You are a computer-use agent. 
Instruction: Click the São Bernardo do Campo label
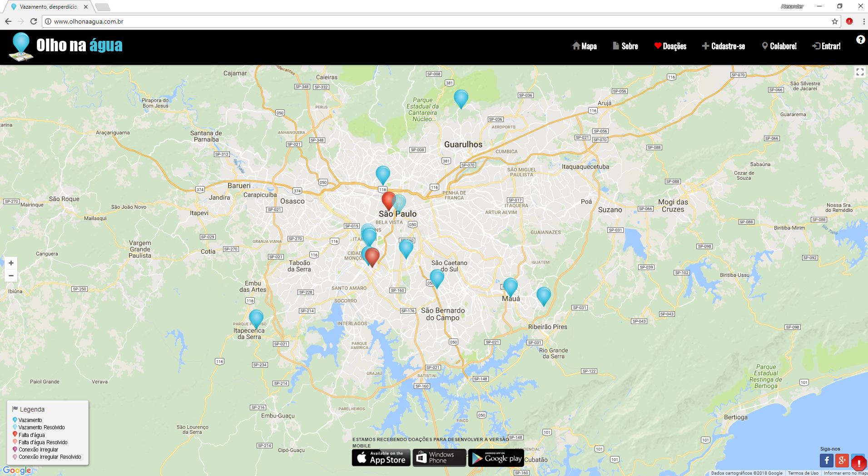coord(443,314)
